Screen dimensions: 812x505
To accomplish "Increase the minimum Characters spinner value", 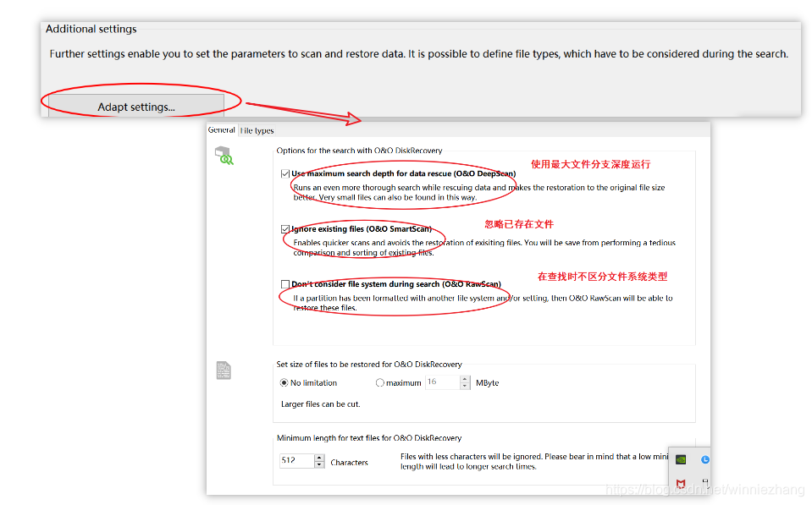I will point(319,457).
